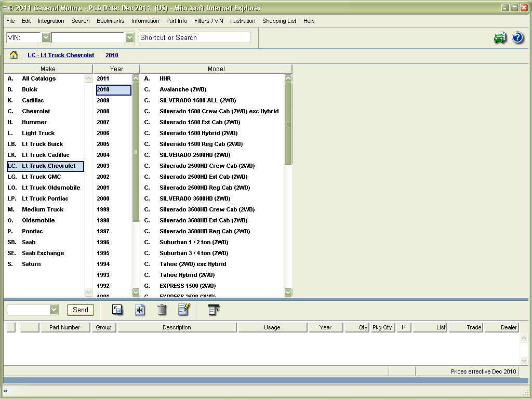This screenshot has width=532, height=399.
Task: Click the Year column header
Action: 116,69
